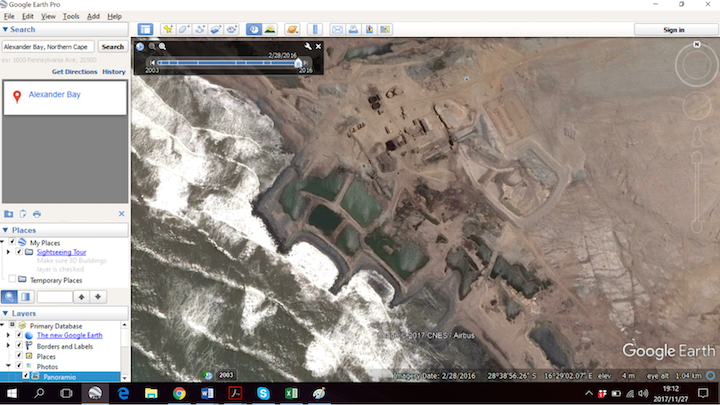This screenshot has height=405, width=720.
Task: Toggle the Places layer checkbox
Action: [19, 355]
